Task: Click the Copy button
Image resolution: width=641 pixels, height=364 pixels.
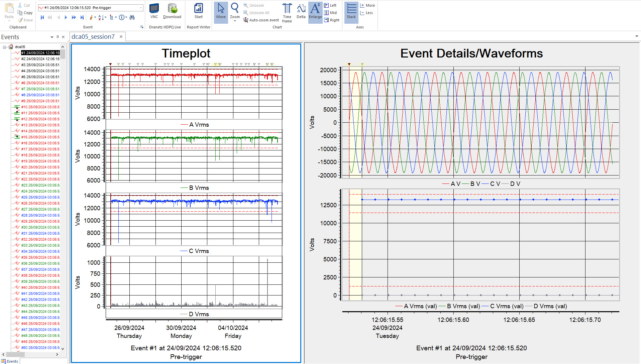Action: click(25, 13)
